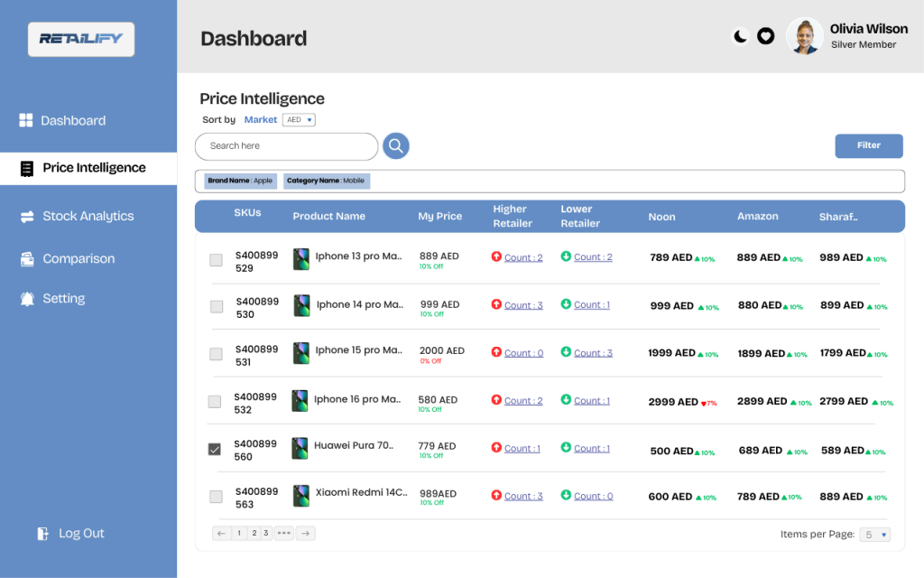Click Olivia Wilson's profile avatar
Image resolution: width=924 pixels, height=578 pixels.
(x=804, y=36)
